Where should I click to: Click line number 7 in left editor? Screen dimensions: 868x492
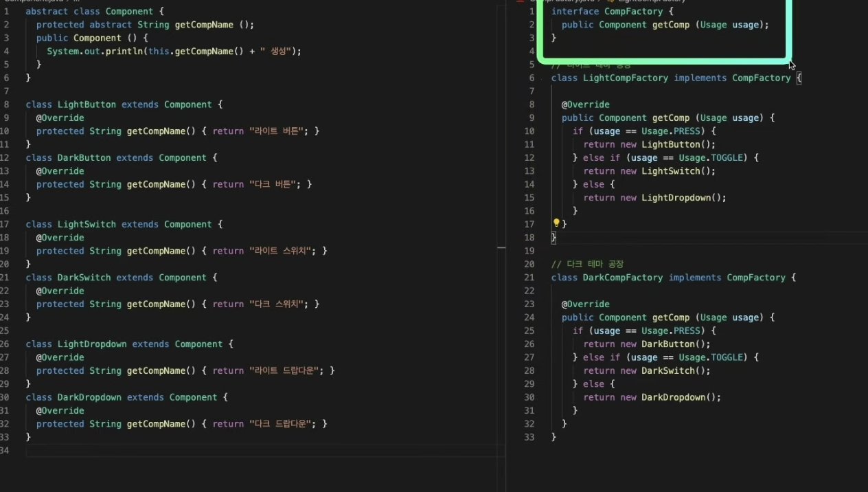pyautogui.click(x=7, y=91)
